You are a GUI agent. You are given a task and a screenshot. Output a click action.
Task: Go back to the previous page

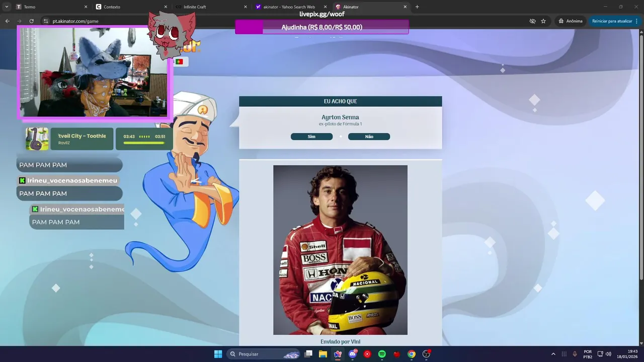[7, 21]
